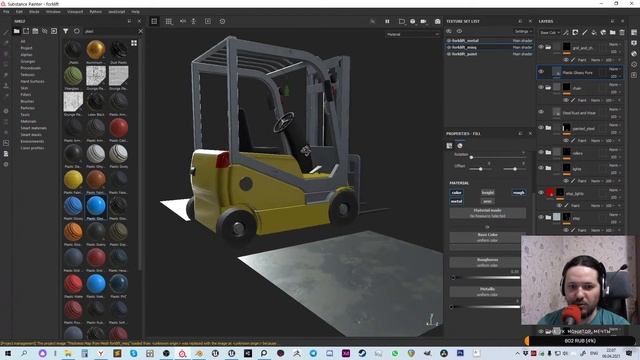Select the Environments shelf category

click(x=32, y=141)
